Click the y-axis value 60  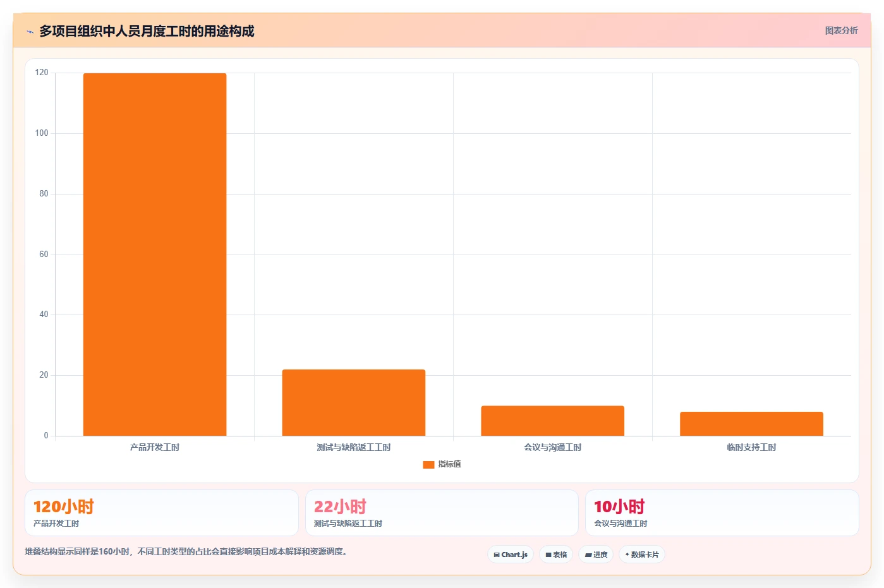pos(44,255)
